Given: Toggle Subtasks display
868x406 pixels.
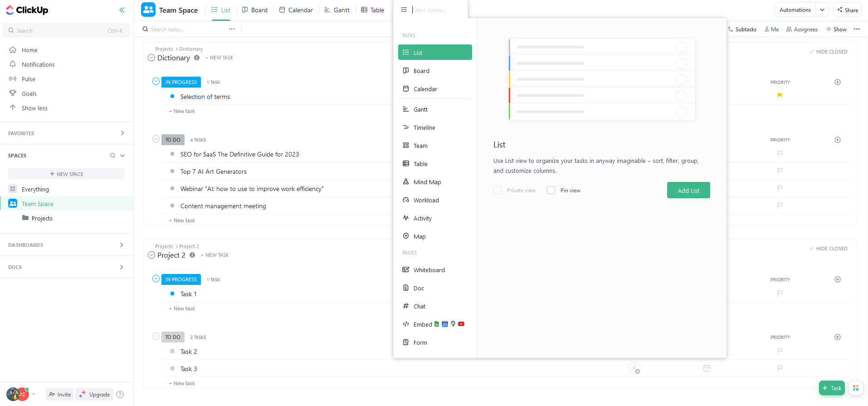Looking at the screenshot, I should pyautogui.click(x=742, y=29).
